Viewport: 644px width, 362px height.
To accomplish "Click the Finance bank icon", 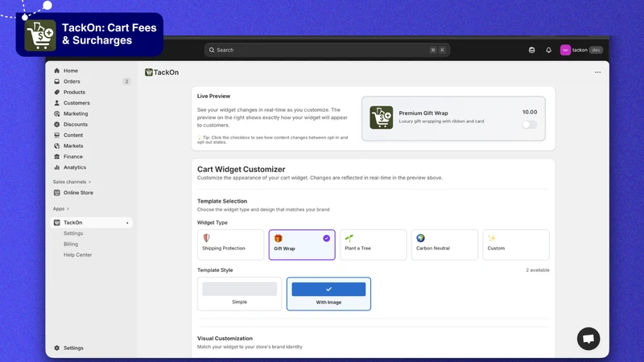I will coord(56,156).
